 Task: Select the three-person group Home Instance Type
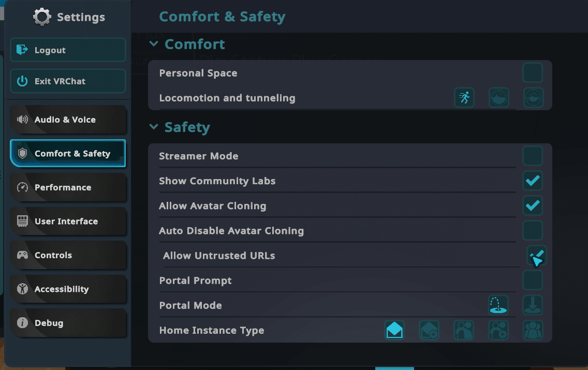pos(533,330)
